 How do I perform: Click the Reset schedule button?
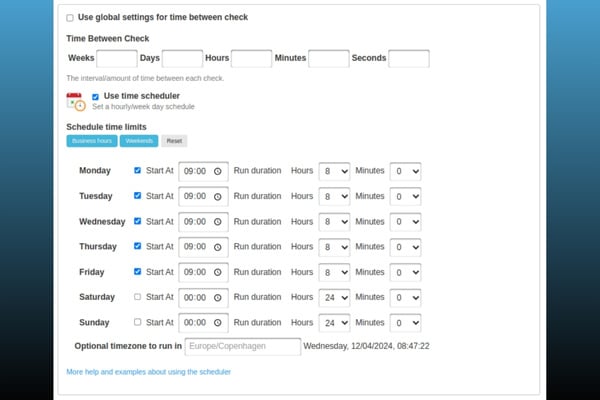tap(174, 141)
